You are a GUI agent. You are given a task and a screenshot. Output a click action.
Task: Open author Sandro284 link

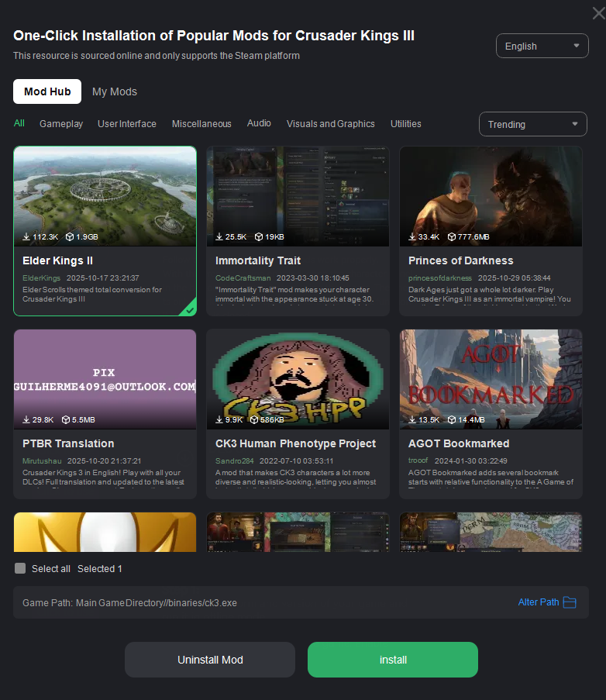[x=234, y=461]
